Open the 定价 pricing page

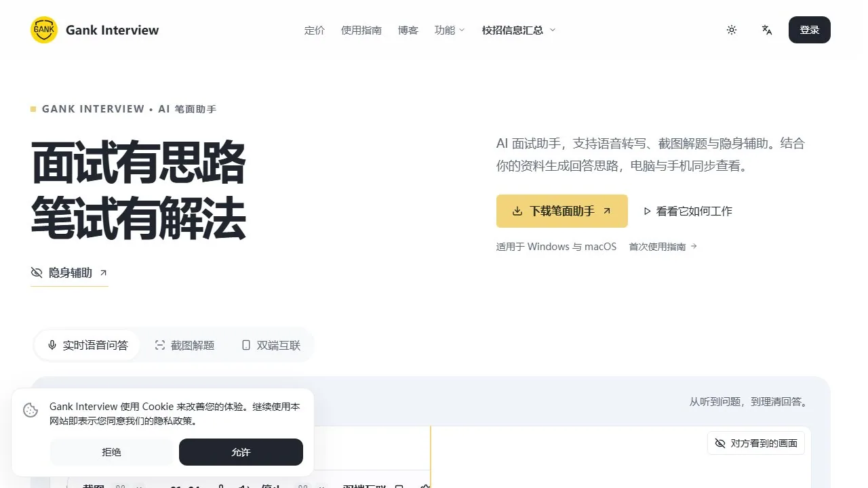(x=315, y=30)
